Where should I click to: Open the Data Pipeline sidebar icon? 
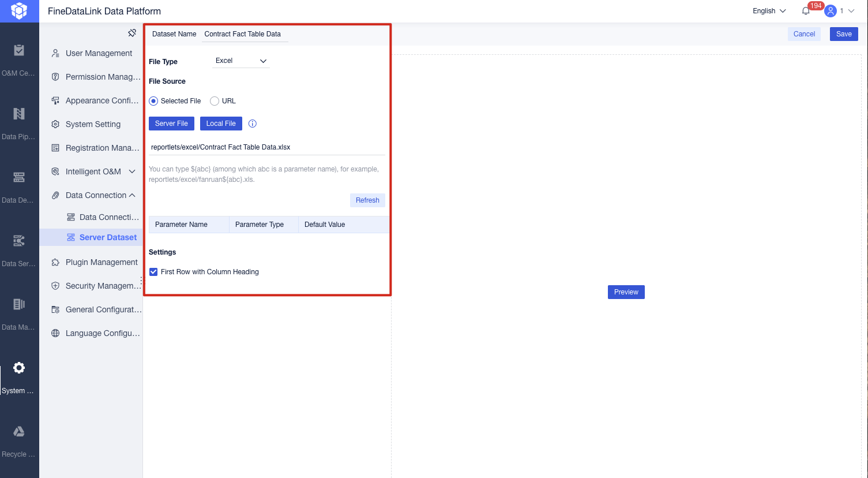pyautogui.click(x=19, y=114)
